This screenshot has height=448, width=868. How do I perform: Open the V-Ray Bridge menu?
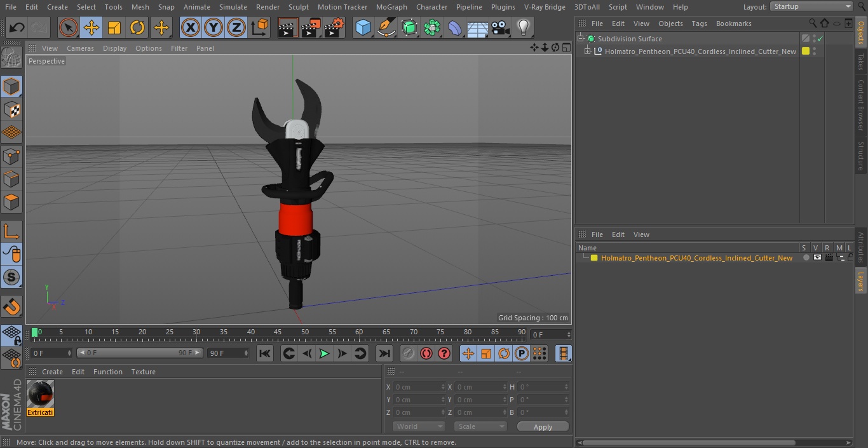[545, 7]
